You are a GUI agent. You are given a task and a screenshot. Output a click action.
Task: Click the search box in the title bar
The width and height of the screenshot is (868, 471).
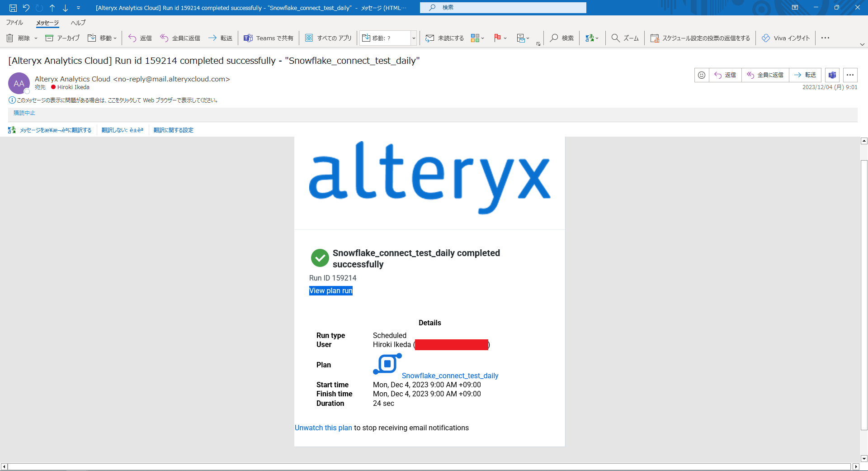click(503, 7)
